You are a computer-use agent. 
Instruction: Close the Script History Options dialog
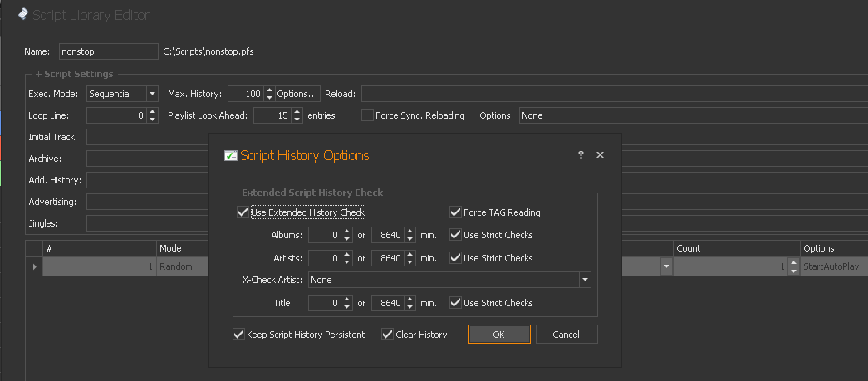coord(600,155)
